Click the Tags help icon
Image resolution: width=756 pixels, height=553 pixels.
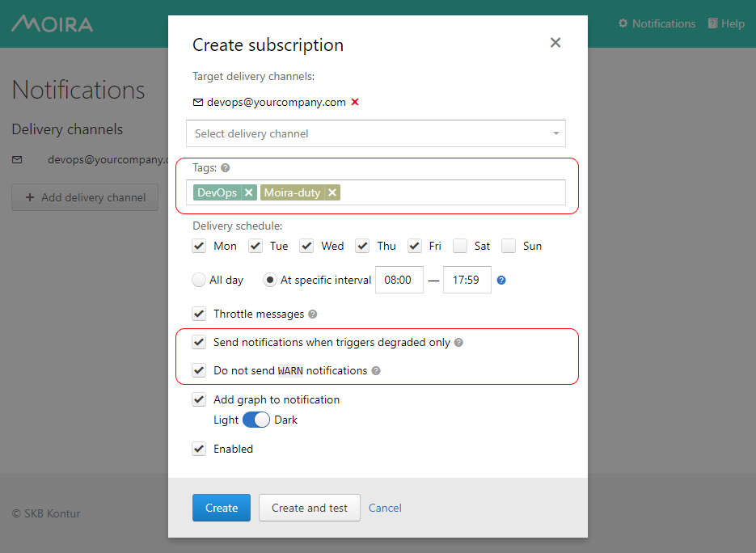pyautogui.click(x=226, y=168)
